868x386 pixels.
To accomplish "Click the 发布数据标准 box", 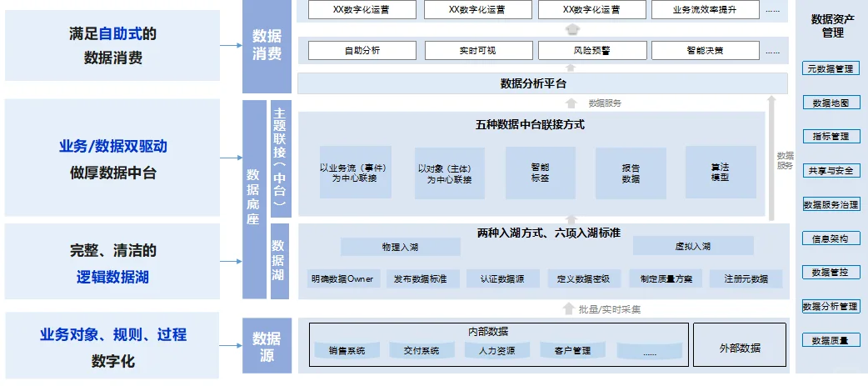I will click(423, 278).
